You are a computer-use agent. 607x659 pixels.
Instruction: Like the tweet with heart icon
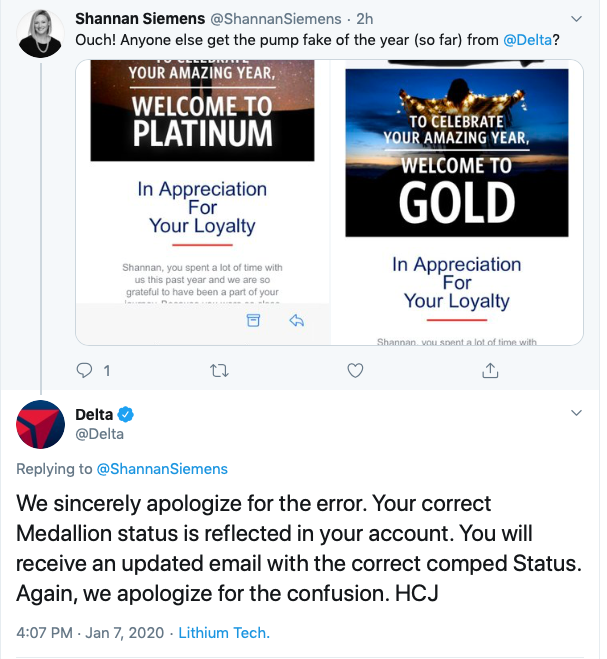tap(355, 371)
